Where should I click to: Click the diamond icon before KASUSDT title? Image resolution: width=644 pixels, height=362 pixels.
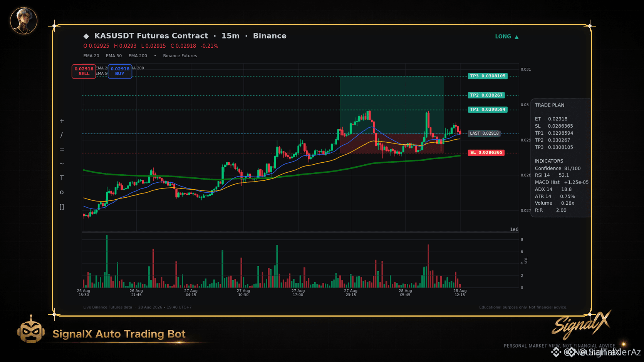pos(86,36)
